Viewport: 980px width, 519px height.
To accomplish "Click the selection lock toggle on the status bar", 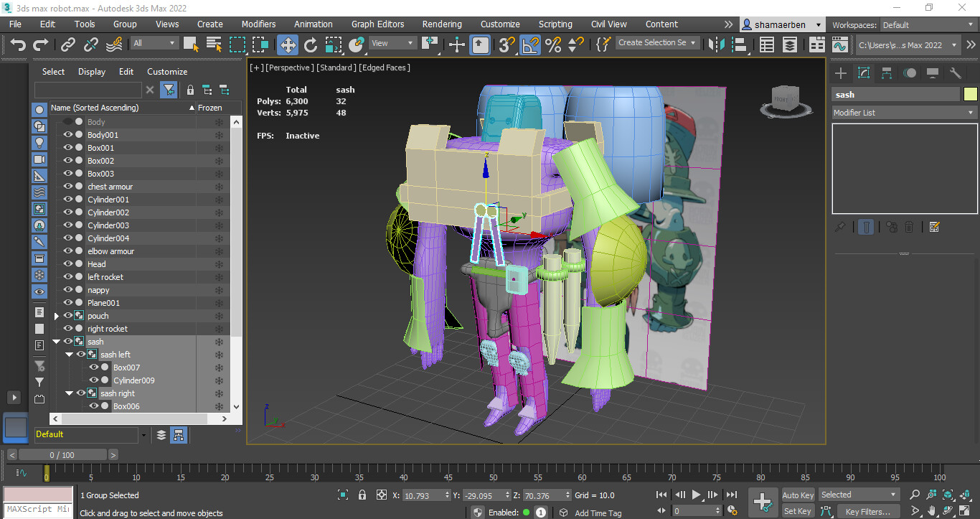I will point(362,495).
